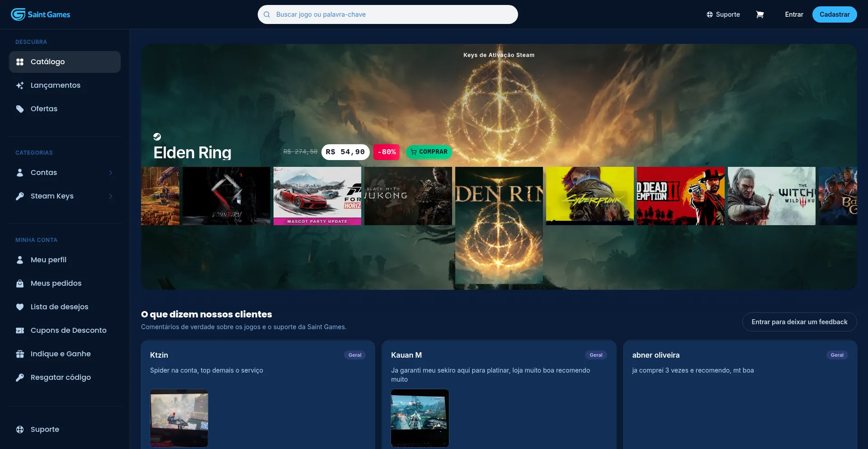Open Ofertas from the sidebar
The image size is (868, 449).
pyautogui.click(x=65, y=109)
